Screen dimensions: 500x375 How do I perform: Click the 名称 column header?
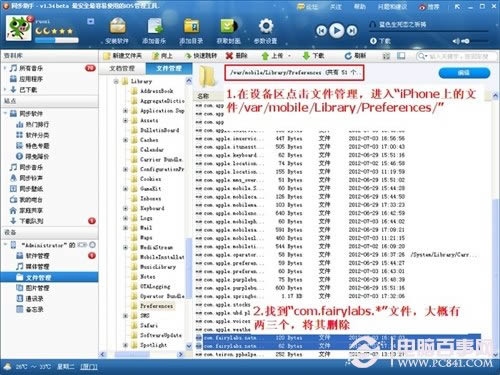203,96
